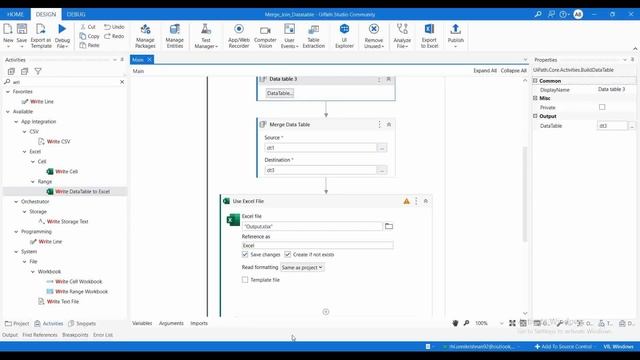Screen dimensions: 640x360
Task: Click Cut in ribbon
Action: point(88,27)
